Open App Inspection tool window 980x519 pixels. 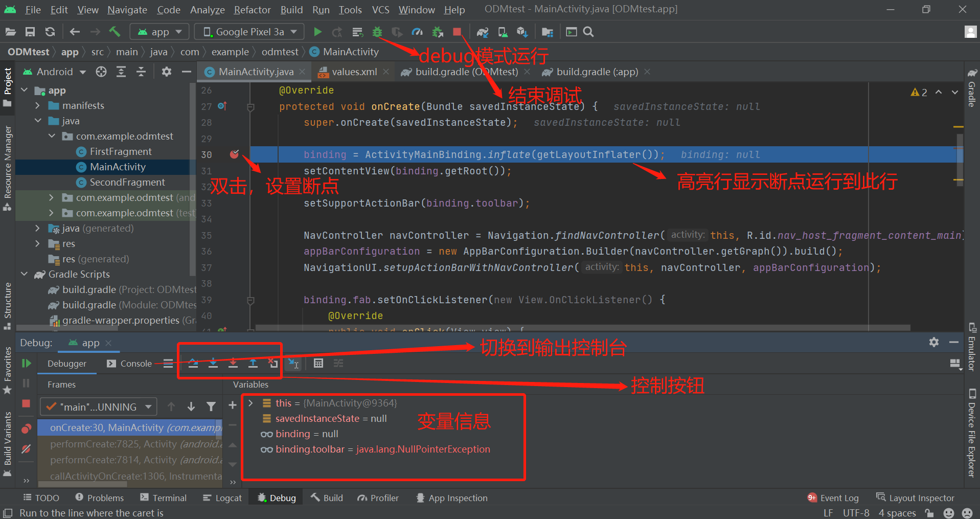tap(452, 498)
